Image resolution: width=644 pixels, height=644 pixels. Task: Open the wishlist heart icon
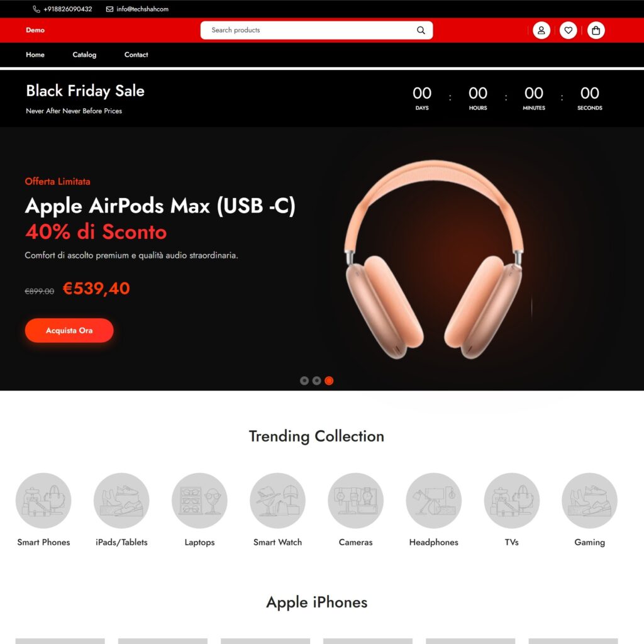(569, 30)
